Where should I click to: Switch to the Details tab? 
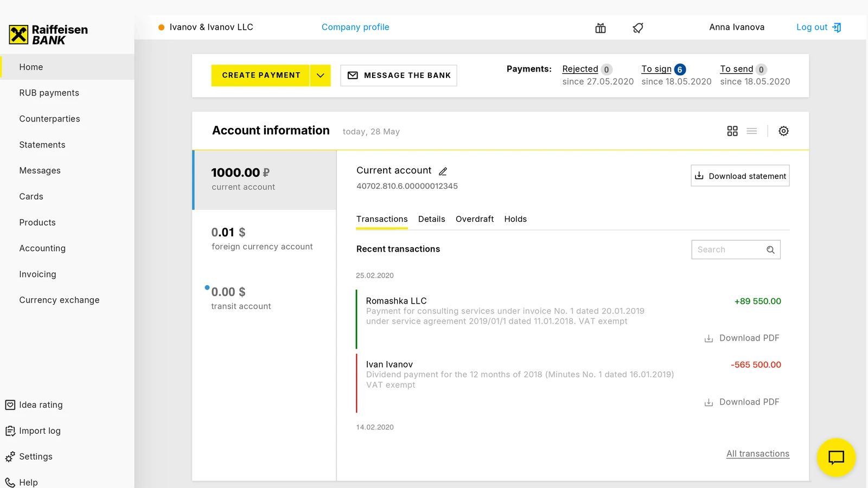[431, 219]
